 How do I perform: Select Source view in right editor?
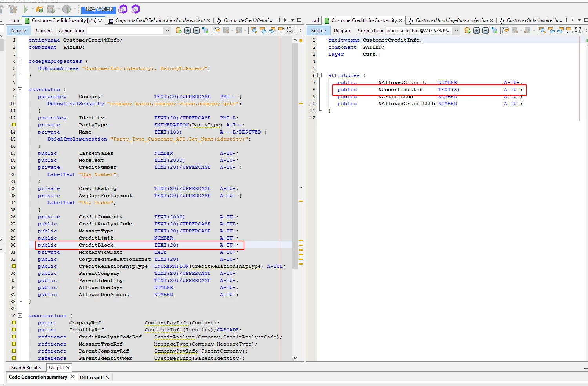(x=319, y=30)
